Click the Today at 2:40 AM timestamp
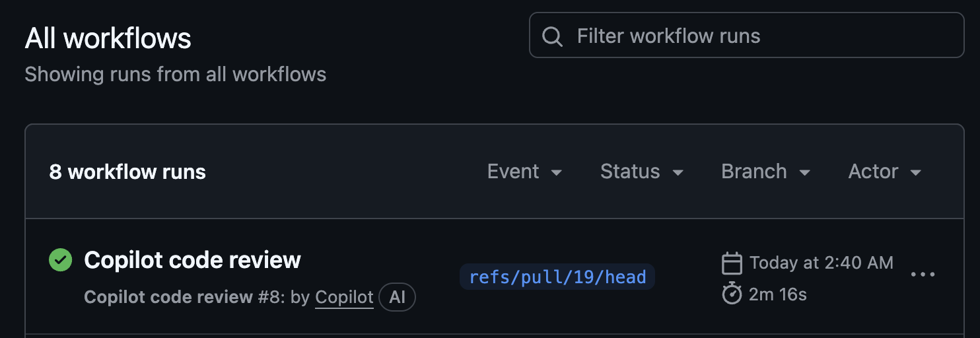 coord(822,263)
